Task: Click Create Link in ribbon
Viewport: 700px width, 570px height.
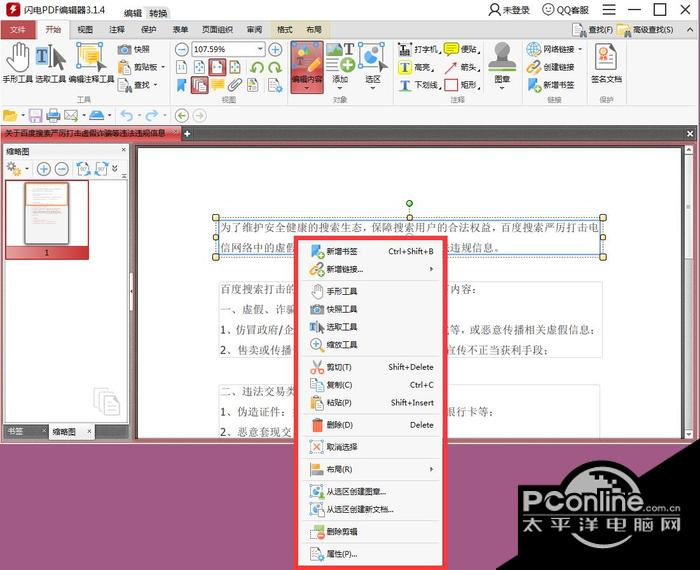Action: pos(551,67)
